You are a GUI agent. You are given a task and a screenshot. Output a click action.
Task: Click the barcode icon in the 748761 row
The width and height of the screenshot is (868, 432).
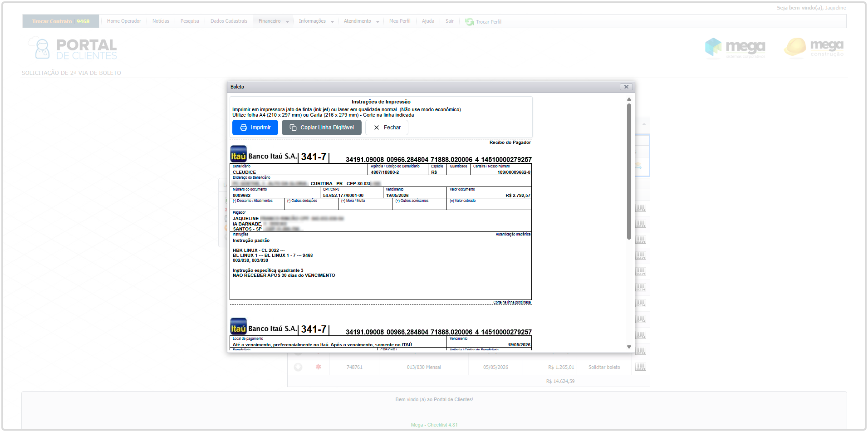tap(640, 367)
